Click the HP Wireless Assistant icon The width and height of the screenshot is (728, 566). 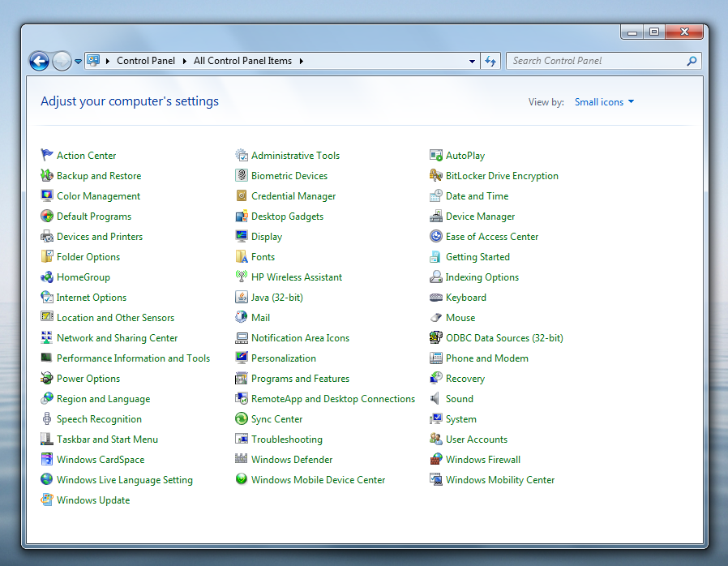coord(242,277)
